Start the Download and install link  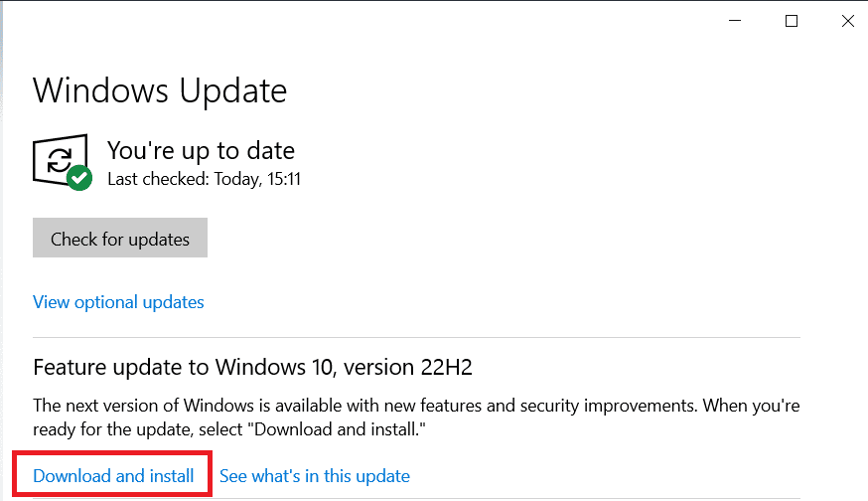[113, 476]
